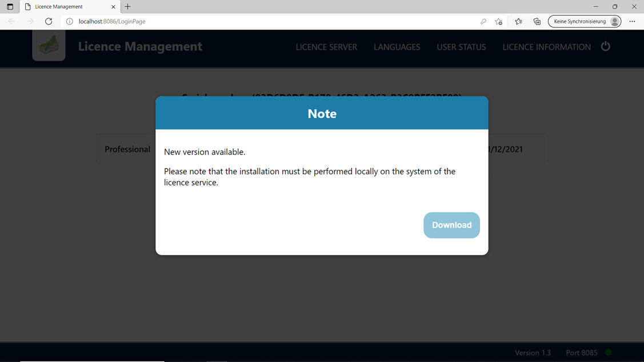The height and width of the screenshot is (362, 644).
Task: Go to the USER STATUS page
Action: point(461,47)
